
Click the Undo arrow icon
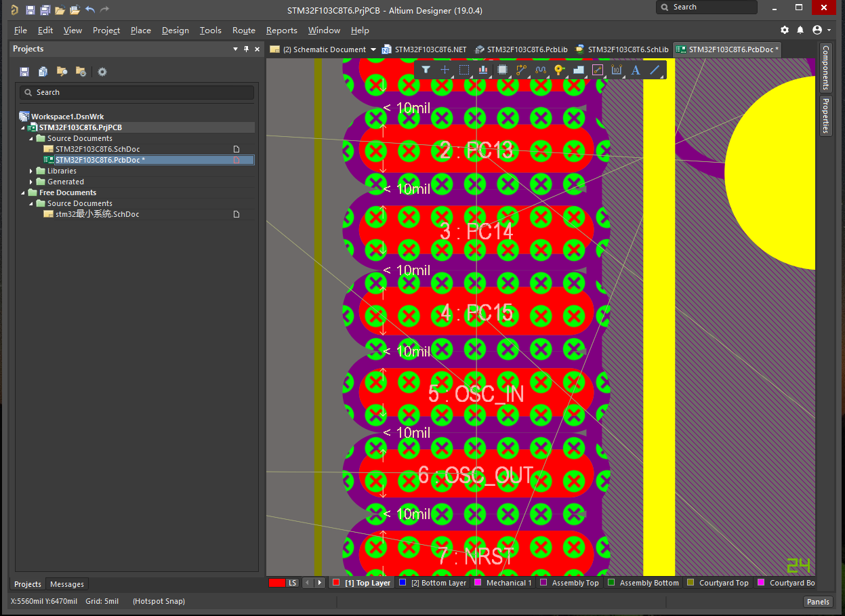pyautogui.click(x=89, y=10)
